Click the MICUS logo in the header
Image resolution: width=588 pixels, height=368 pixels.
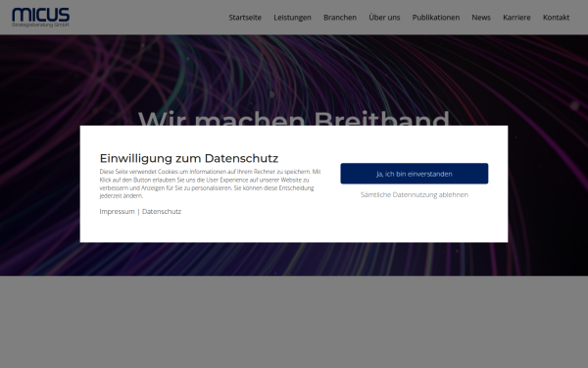(40, 18)
